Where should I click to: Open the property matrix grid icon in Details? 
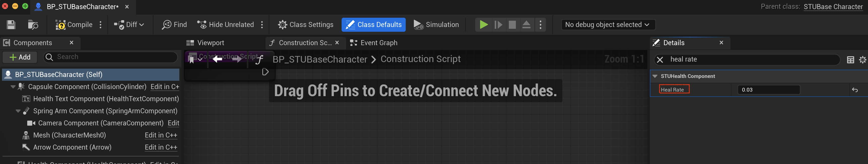pyautogui.click(x=850, y=60)
